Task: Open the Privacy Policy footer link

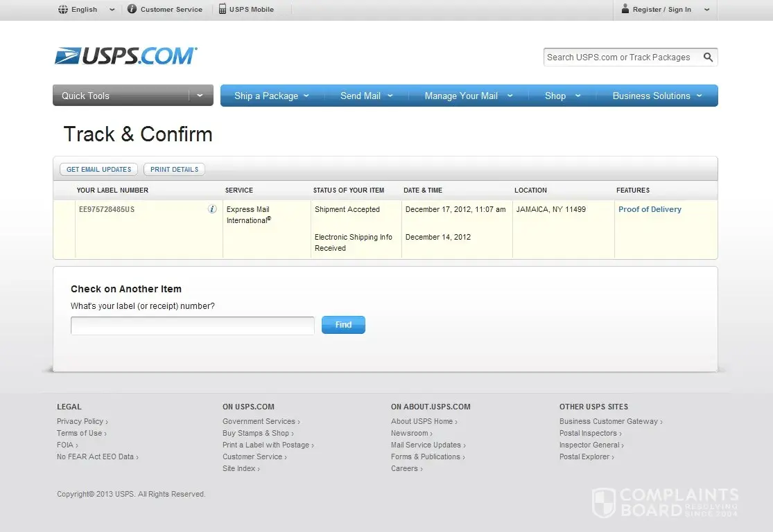Action: tap(80, 421)
